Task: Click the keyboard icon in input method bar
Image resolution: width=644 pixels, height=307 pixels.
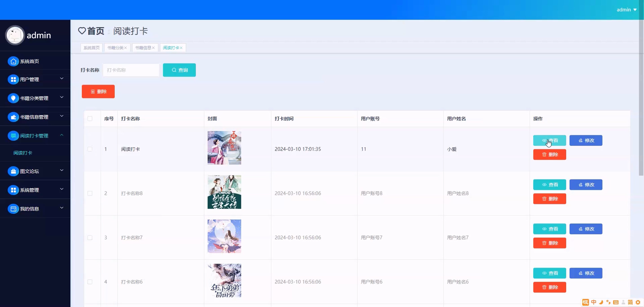Action: [x=616, y=302]
